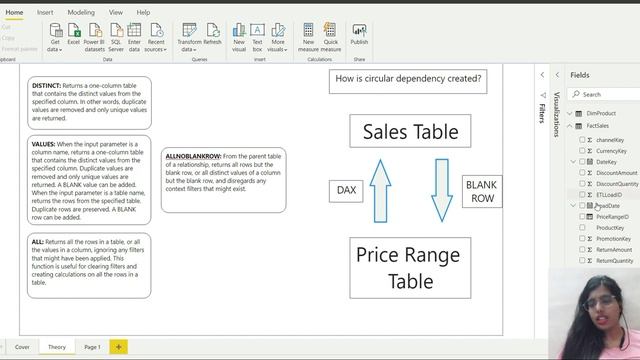Image resolution: width=640 pixels, height=360 pixels.
Task: Connect to SQL Server
Action: pyautogui.click(x=116, y=38)
